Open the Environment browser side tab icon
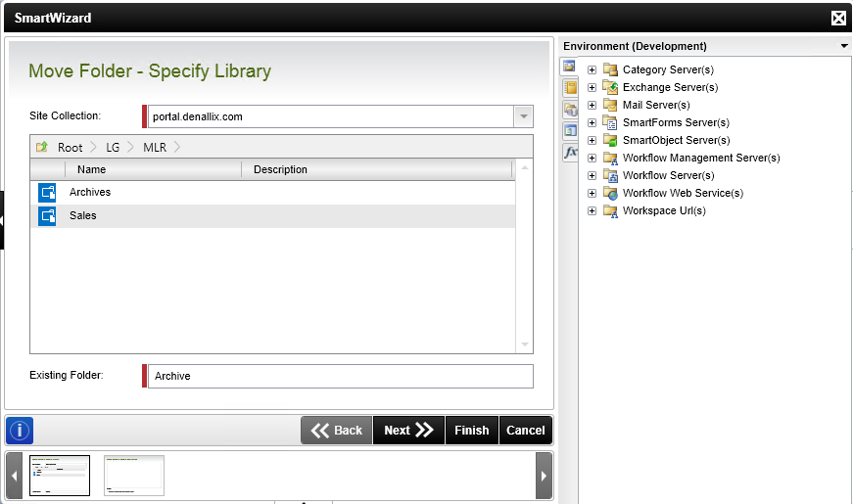 569,67
